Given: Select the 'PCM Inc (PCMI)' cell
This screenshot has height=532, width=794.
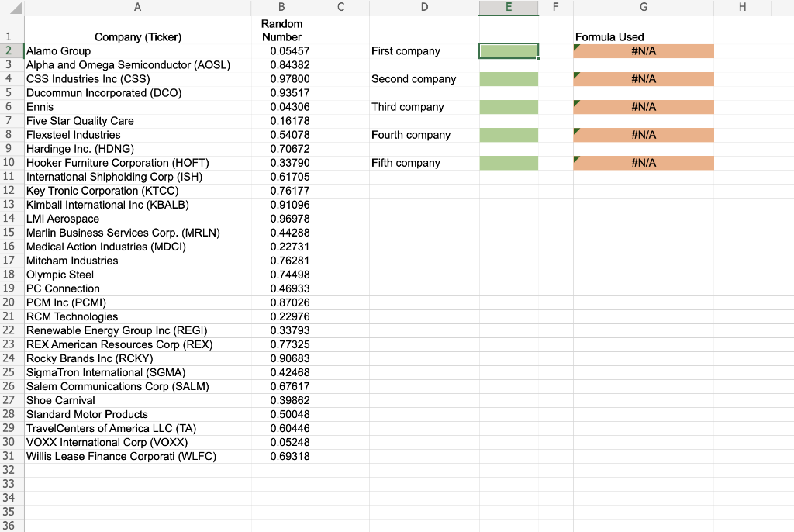Looking at the screenshot, I should click(138, 302).
